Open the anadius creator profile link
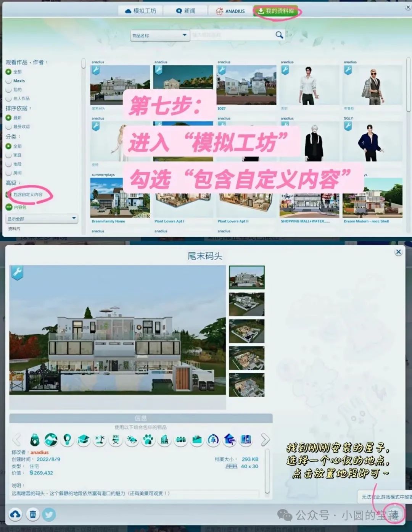Screen dimensions: 412x532 [40, 452]
